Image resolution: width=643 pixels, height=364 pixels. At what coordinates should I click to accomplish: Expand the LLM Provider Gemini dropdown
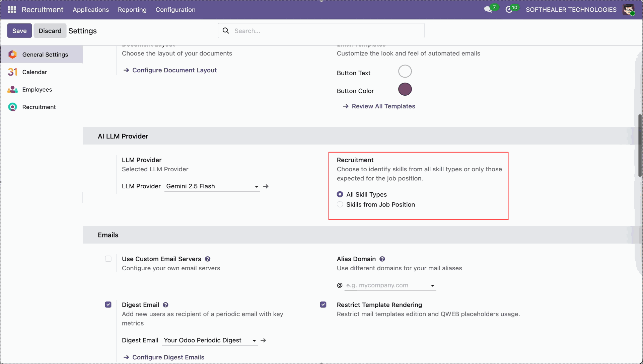(x=257, y=187)
